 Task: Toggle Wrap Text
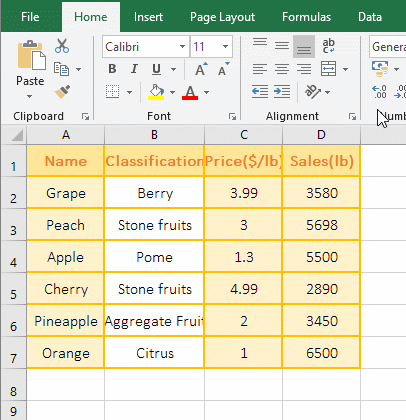328,46
